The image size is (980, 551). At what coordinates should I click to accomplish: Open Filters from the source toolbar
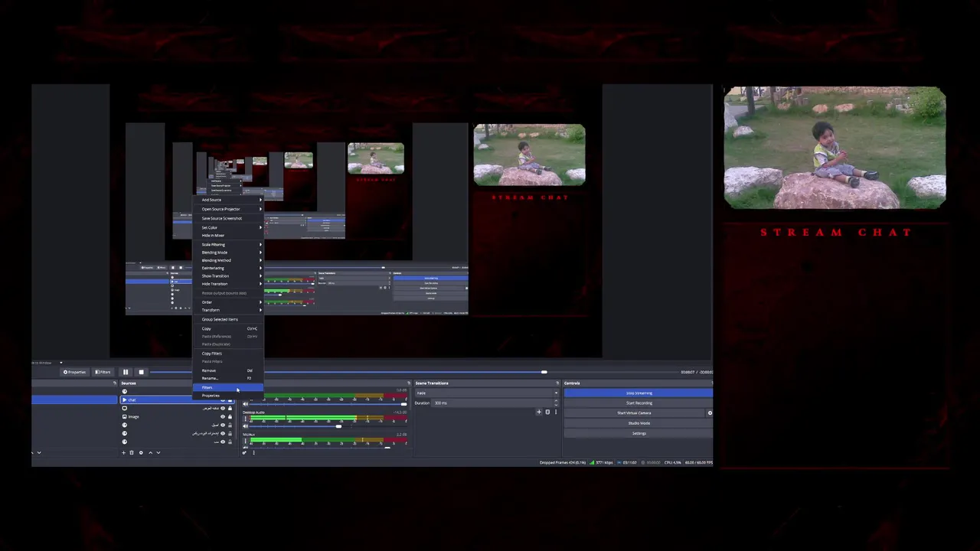103,372
